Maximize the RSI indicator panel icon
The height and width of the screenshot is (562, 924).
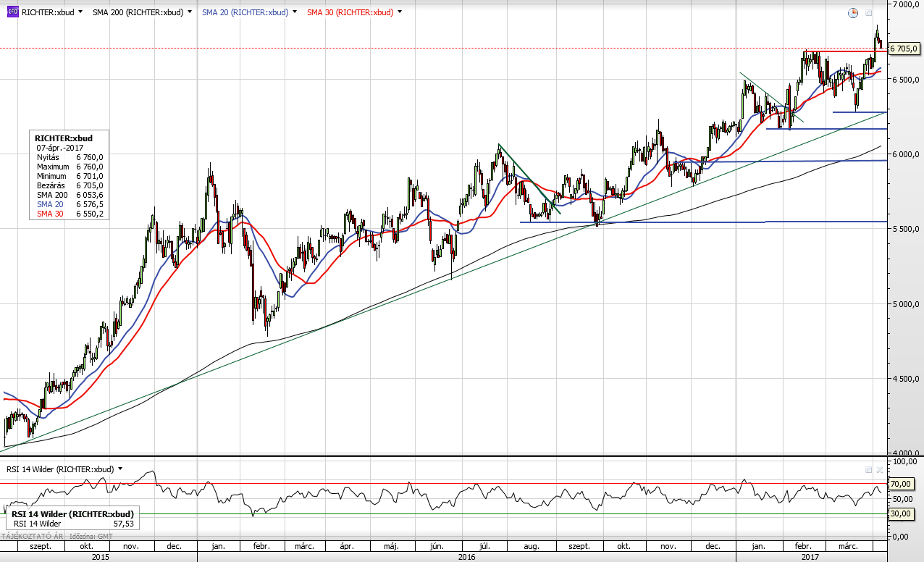pos(868,469)
